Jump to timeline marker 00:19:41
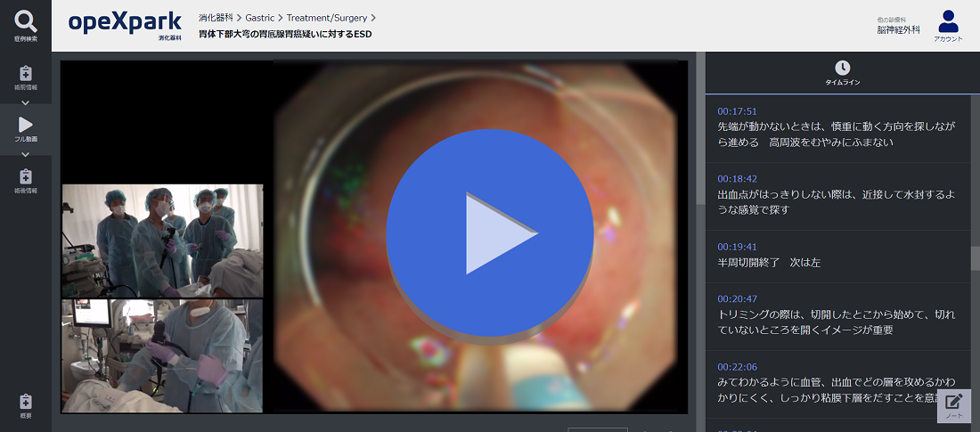The width and height of the screenshot is (980, 432). 737,247
